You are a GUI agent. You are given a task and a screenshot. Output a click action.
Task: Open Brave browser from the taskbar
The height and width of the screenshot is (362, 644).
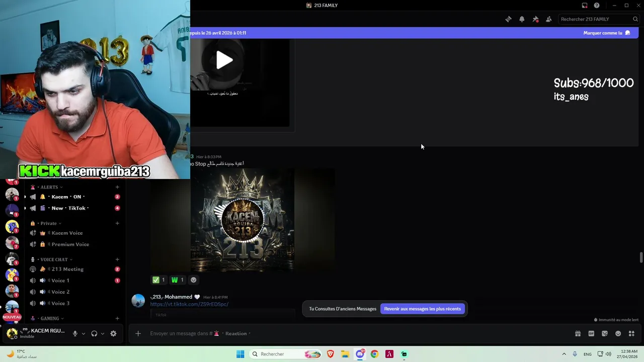pos(331,354)
